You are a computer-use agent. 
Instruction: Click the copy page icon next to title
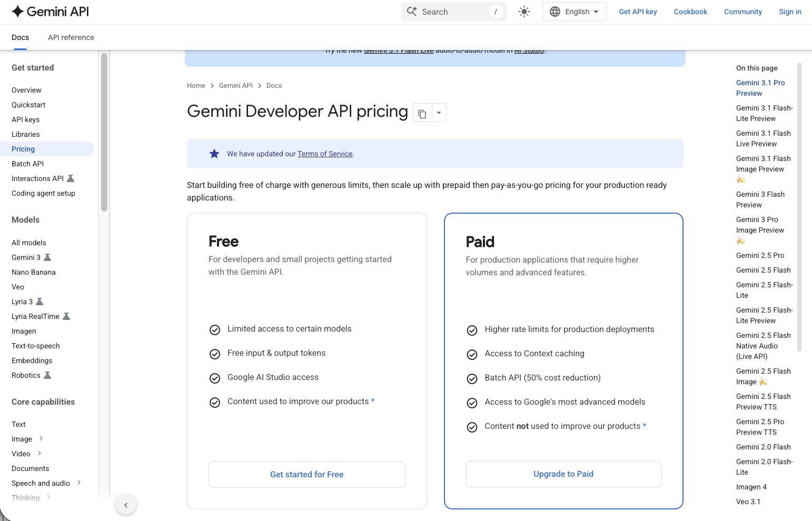point(422,113)
